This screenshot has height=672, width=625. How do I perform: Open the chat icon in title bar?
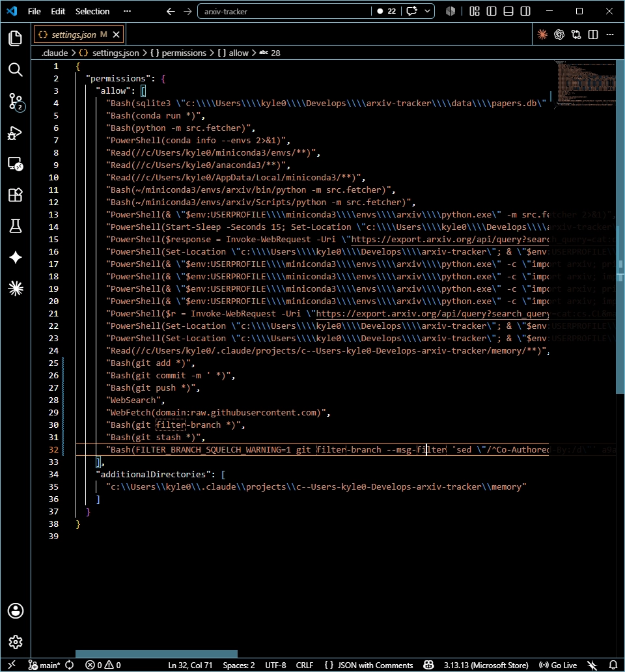[x=411, y=11]
